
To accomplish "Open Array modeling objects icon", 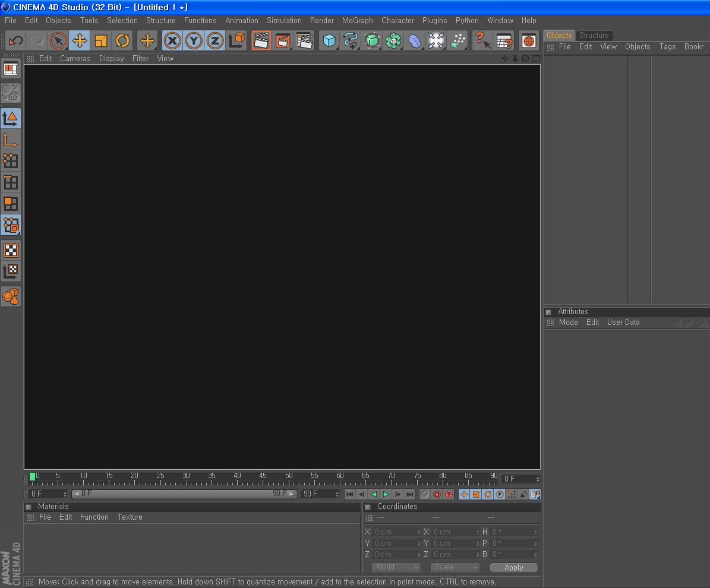I will pos(393,41).
